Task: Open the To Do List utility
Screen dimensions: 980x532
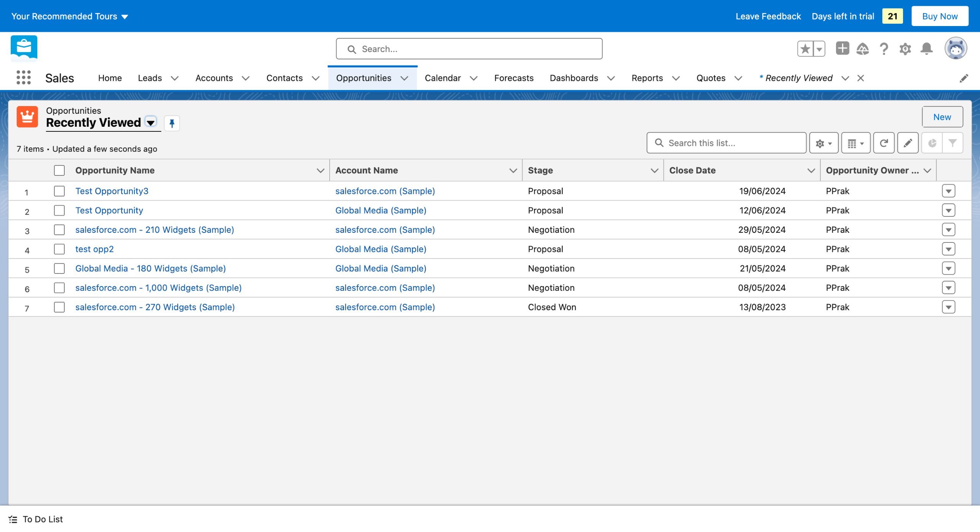Action: click(x=36, y=519)
